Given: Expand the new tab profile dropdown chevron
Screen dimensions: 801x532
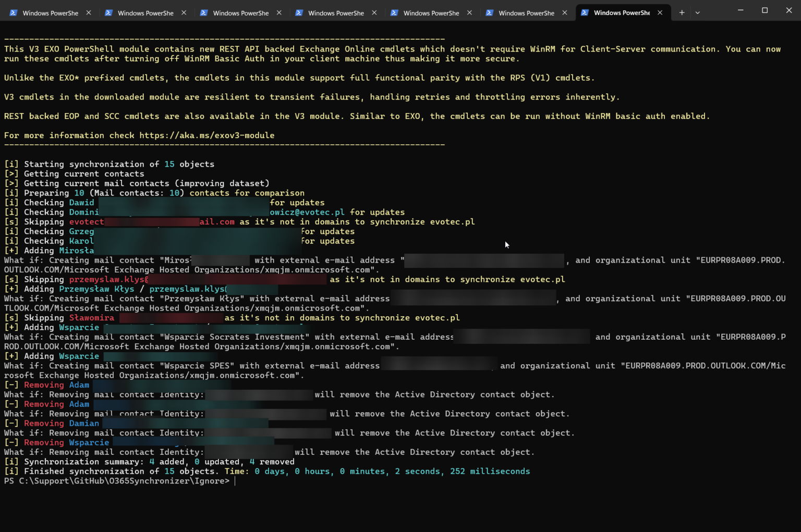Looking at the screenshot, I should click(698, 13).
